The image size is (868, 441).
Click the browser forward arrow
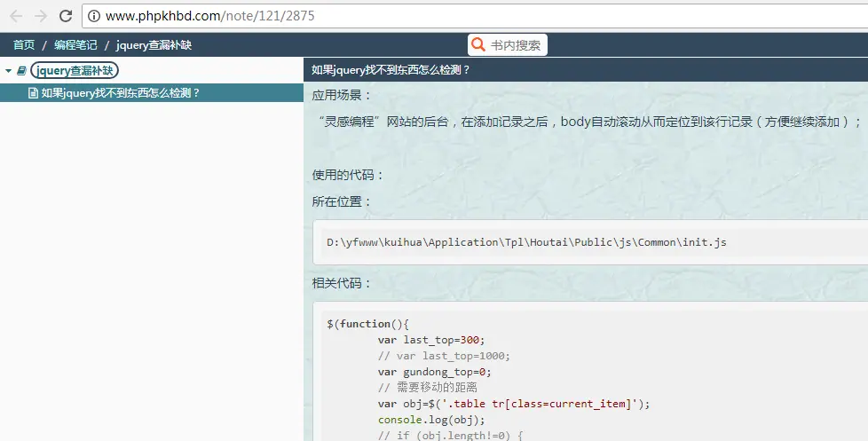click(x=41, y=16)
